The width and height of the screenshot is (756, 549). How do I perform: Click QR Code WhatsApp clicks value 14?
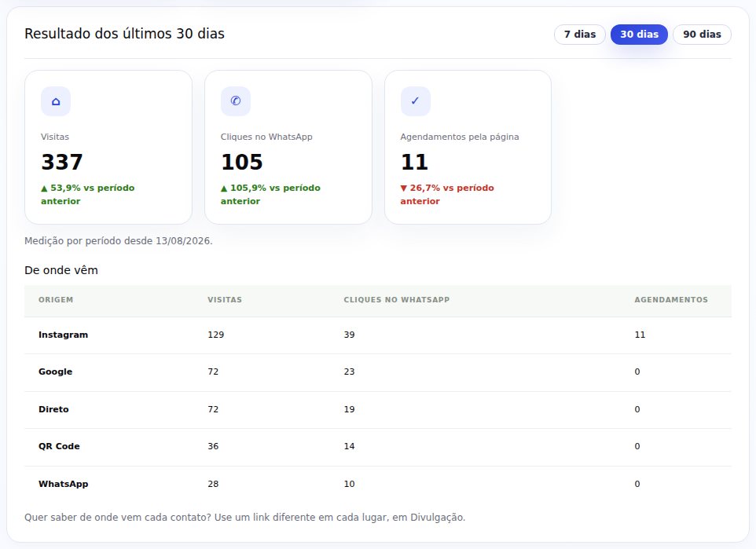[349, 446]
